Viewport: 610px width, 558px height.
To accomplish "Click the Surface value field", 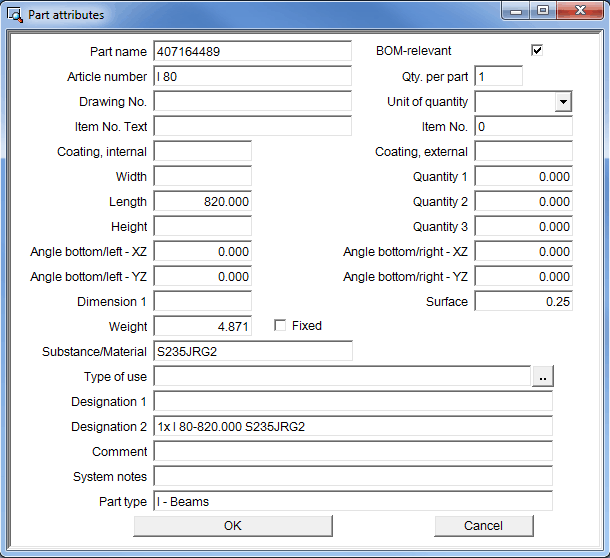I will click(x=523, y=301).
